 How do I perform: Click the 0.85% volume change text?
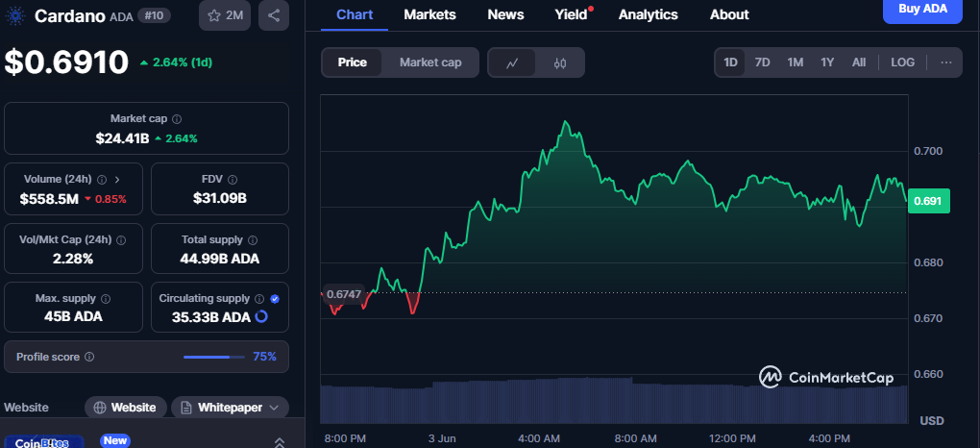(110, 200)
